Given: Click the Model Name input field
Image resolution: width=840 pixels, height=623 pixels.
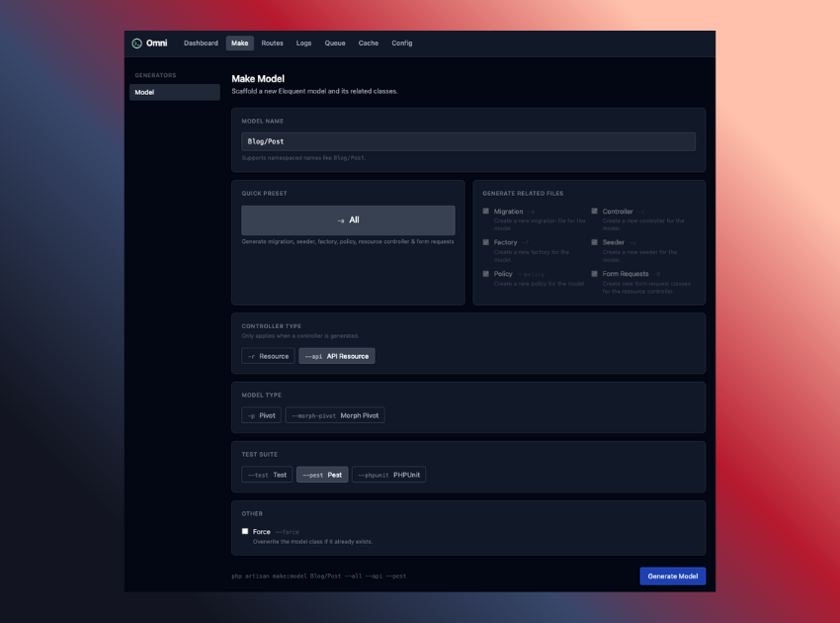Looking at the screenshot, I should 468,141.
